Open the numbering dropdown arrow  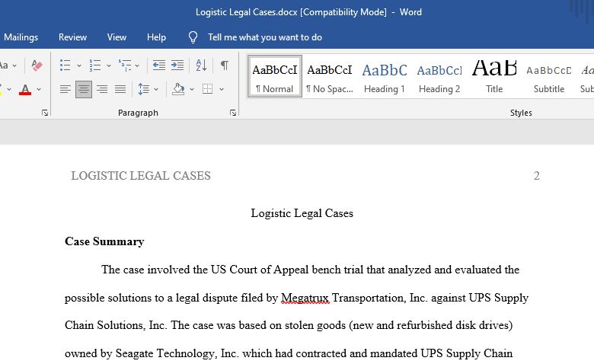click(108, 65)
